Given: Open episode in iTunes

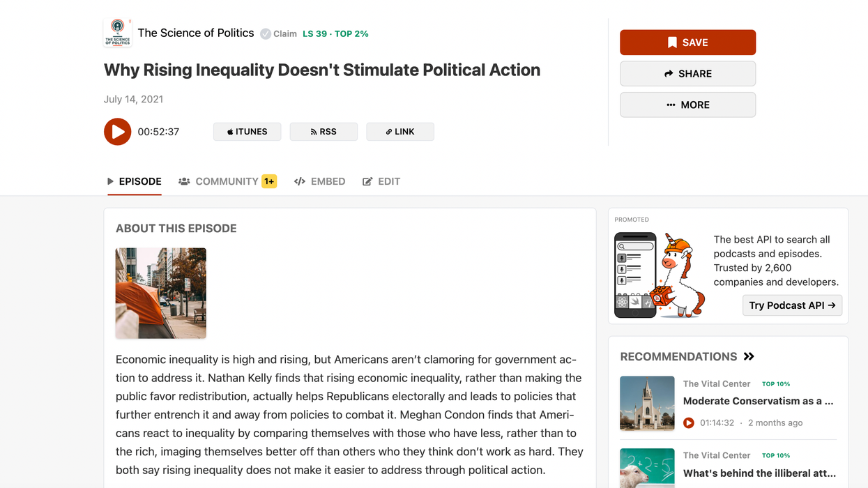Looking at the screenshot, I should coord(247,132).
